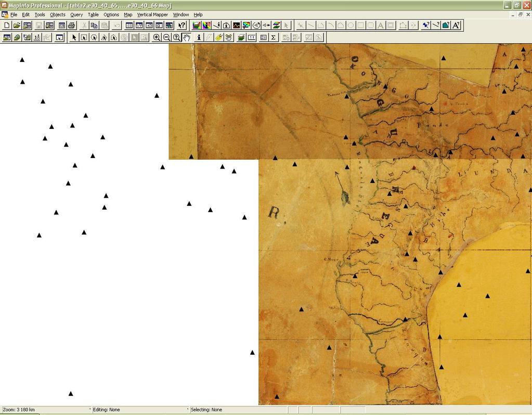Viewport: 532px width, 415px height.
Task: Open Text Style letter A icon
Action: pyautogui.click(x=457, y=25)
